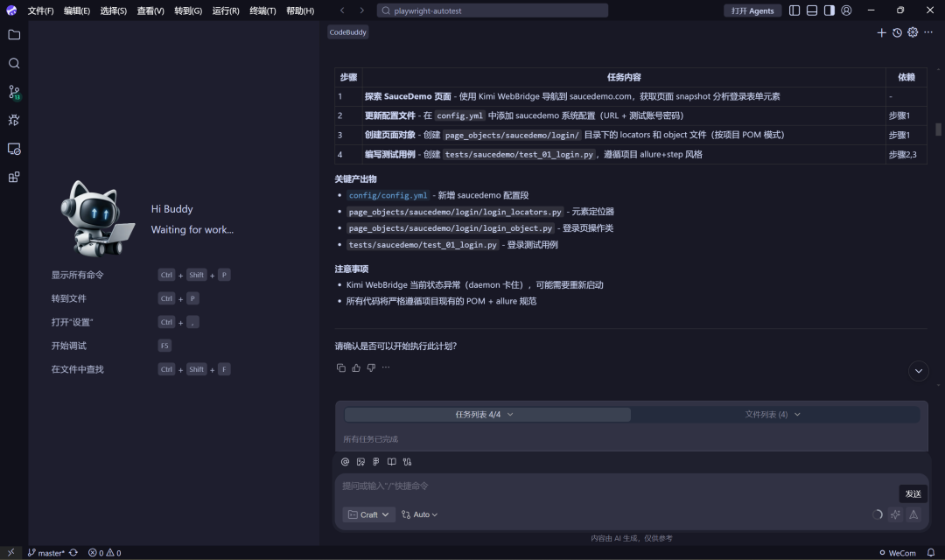The width and height of the screenshot is (945, 560).
Task: Go back with the left navigation arrow
Action: 342,10
